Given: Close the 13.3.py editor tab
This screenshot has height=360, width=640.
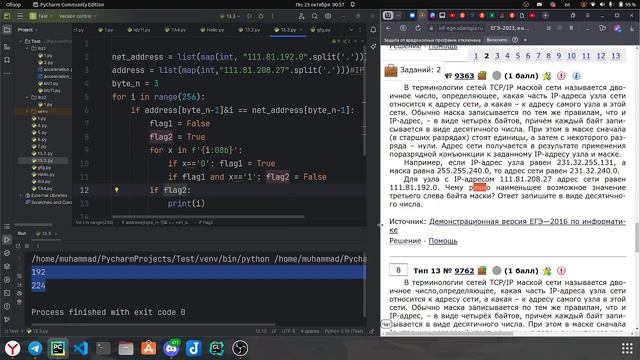Looking at the screenshot, I should click(301, 30).
